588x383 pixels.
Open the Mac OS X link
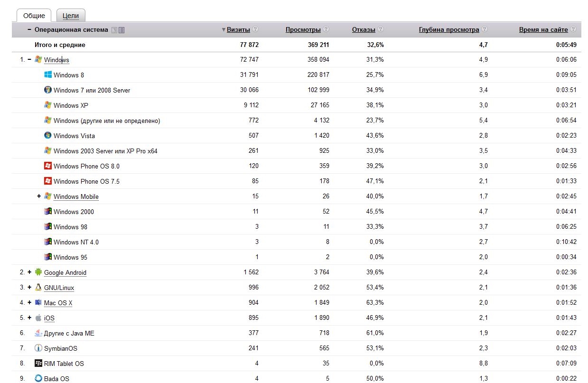[58, 303]
